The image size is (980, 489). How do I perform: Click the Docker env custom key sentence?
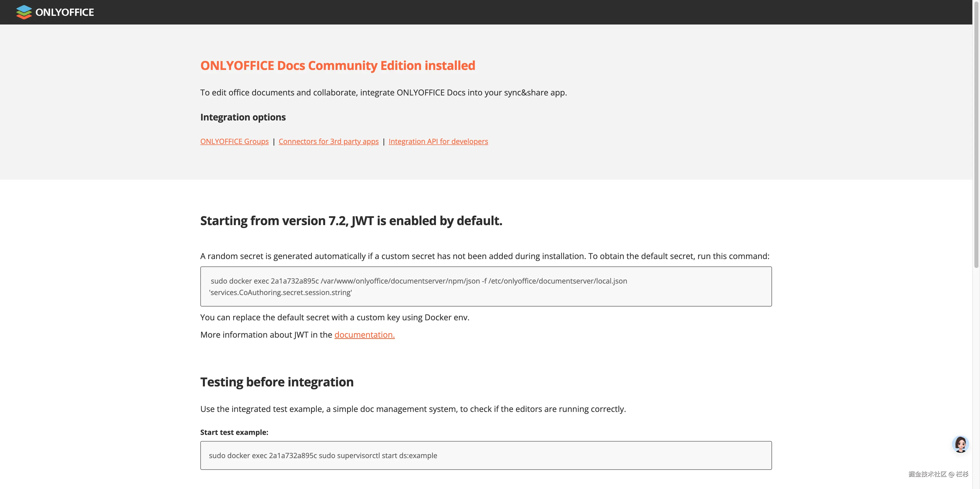pos(334,317)
